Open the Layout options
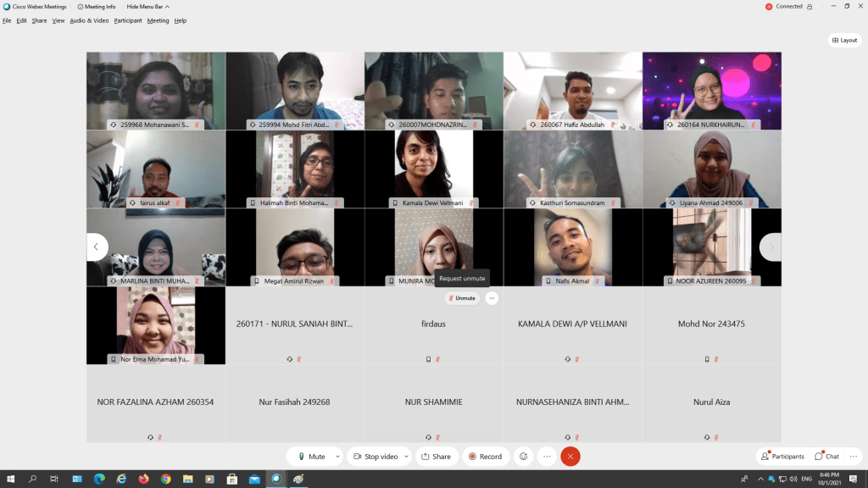Image resolution: width=868 pixels, height=488 pixels. 844,40
